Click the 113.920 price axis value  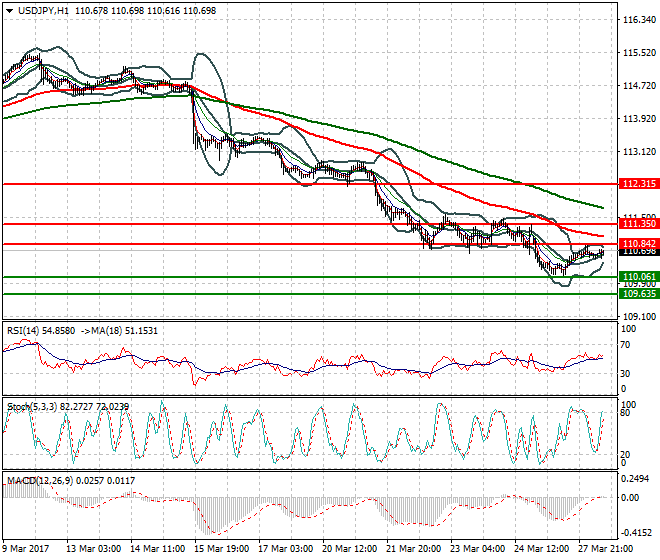pyautogui.click(x=639, y=119)
